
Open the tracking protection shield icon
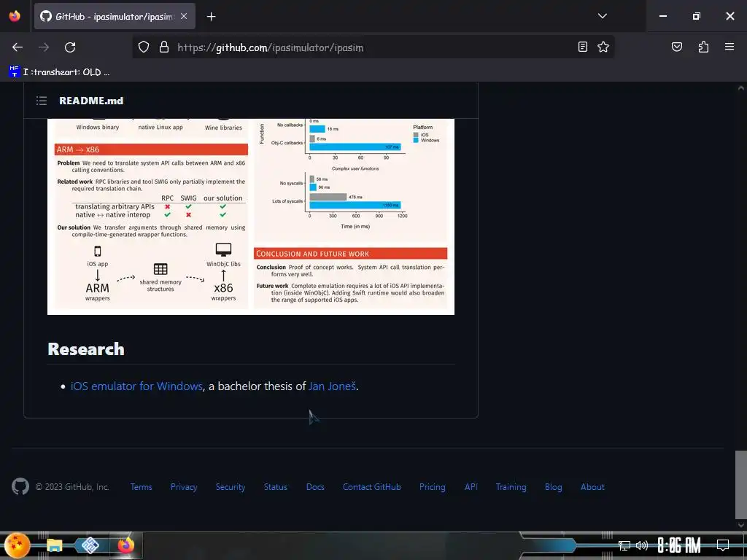[144, 47]
